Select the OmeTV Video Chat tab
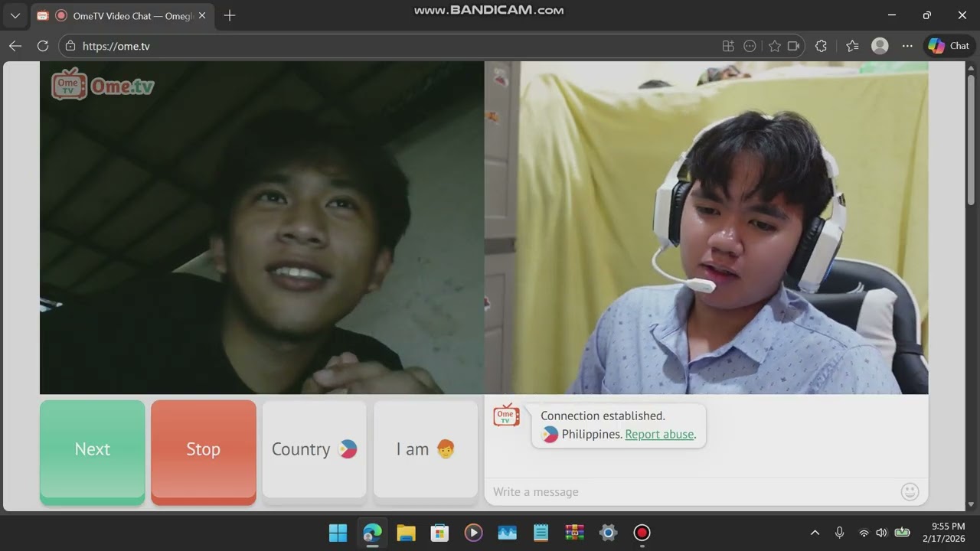This screenshot has width=980, height=551. (x=122, y=15)
